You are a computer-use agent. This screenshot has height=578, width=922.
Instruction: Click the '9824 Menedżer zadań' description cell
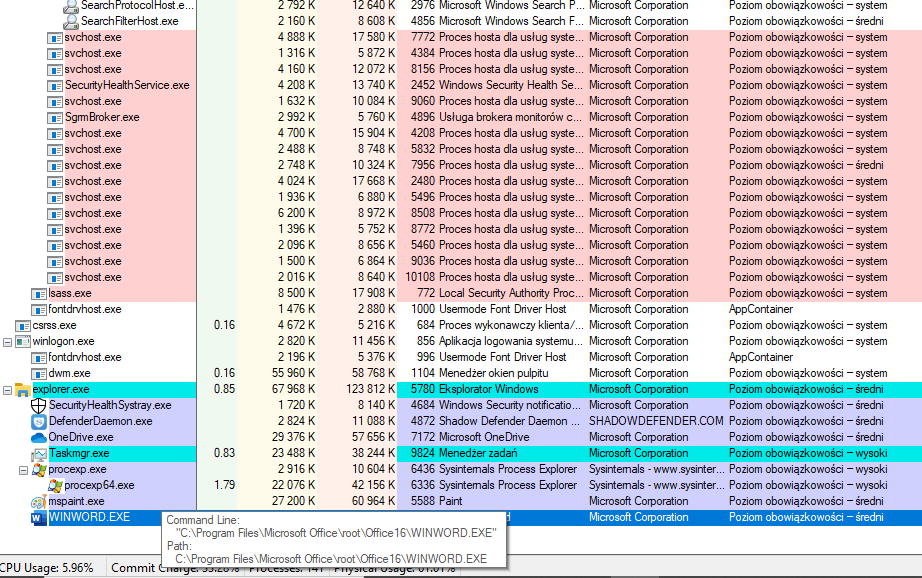(464, 453)
